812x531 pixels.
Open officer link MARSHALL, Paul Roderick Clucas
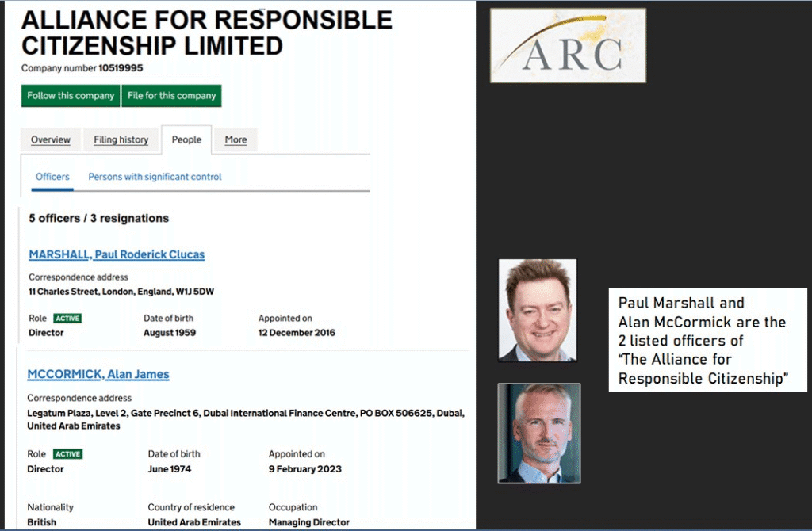coord(117,254)
